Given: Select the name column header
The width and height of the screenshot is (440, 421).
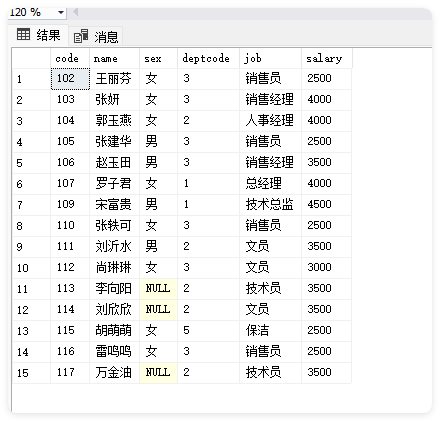Looking at the screenshot, I should pos(114,58).
